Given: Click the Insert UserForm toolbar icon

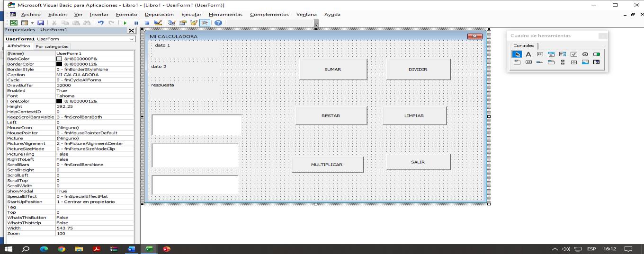Looking at the screenshot, I should (x=25, y=23).
